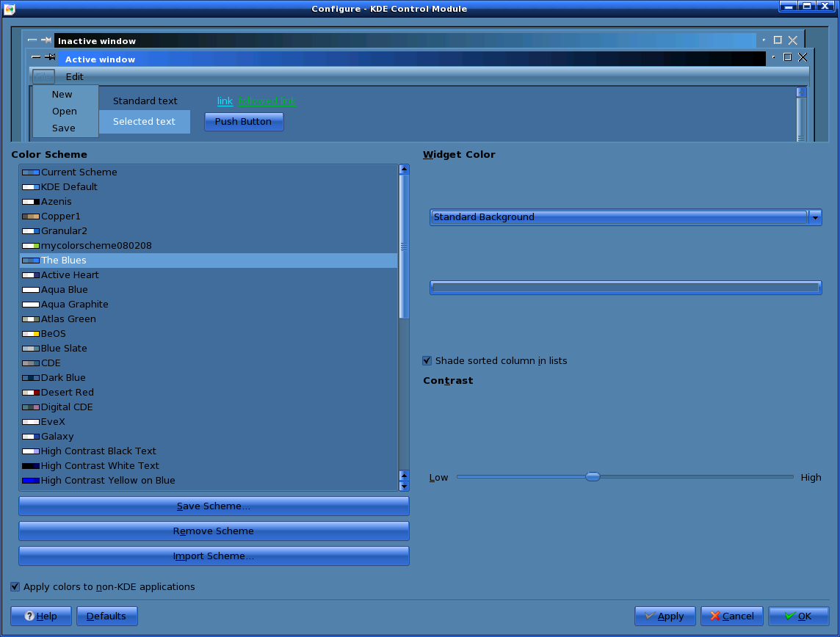This screenshot has width=840, height=637.
Task: Click the Save Scheme... button
Action: click(x=214, y=506)
